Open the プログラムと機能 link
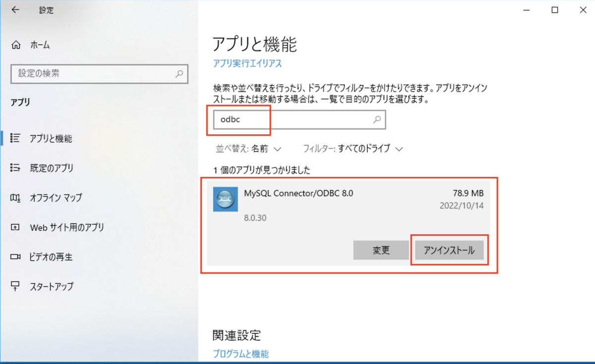Viewport: 595px width, 364px height. [240, 354]
